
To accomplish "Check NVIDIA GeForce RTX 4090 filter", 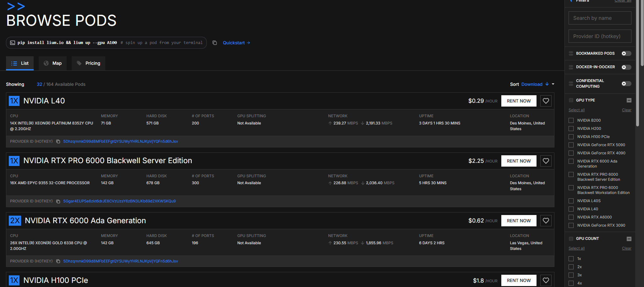I will tap(571, 153).
